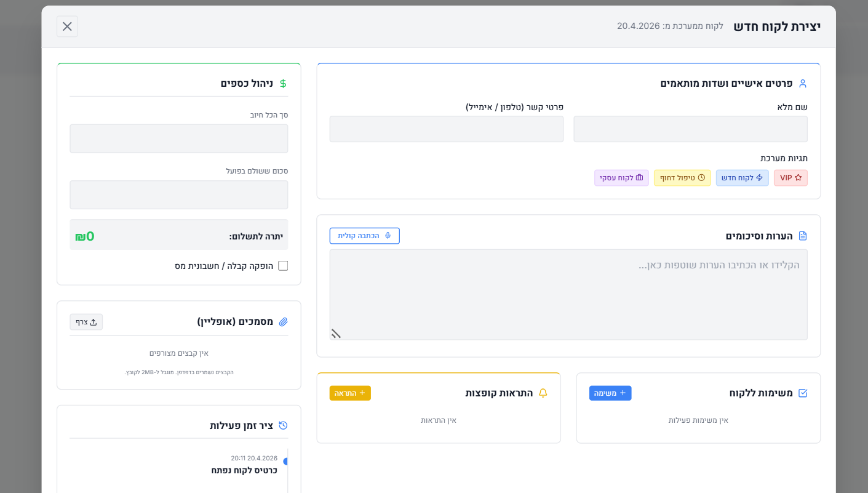Click the checkmark icon beside customer tasks

[802, 393]
